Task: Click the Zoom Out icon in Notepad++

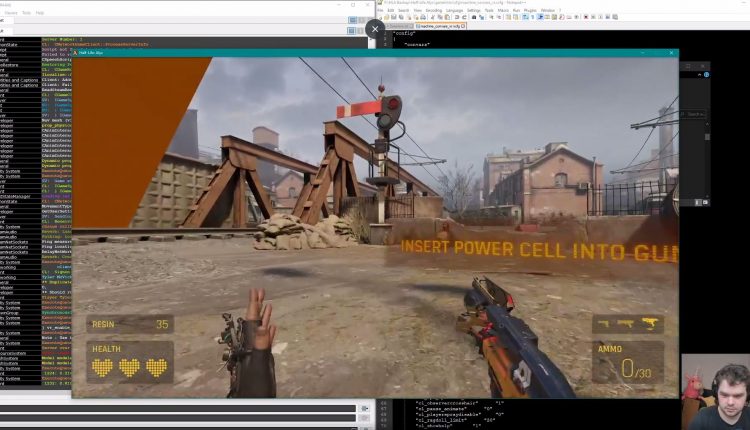Action: (499, 17)
